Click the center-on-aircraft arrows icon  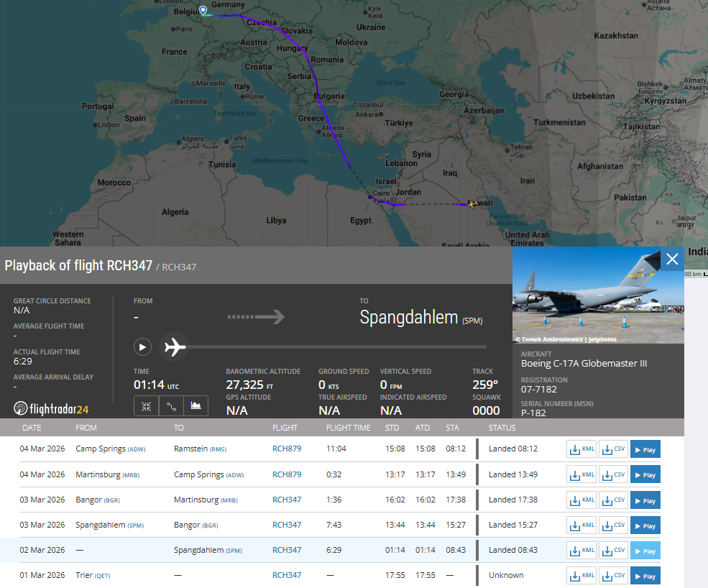(x=147, y=406)
